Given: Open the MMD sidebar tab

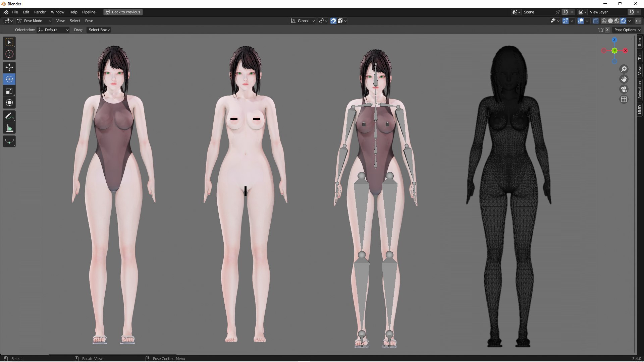Looking at the screenshot, I should (x=640, y=109).
